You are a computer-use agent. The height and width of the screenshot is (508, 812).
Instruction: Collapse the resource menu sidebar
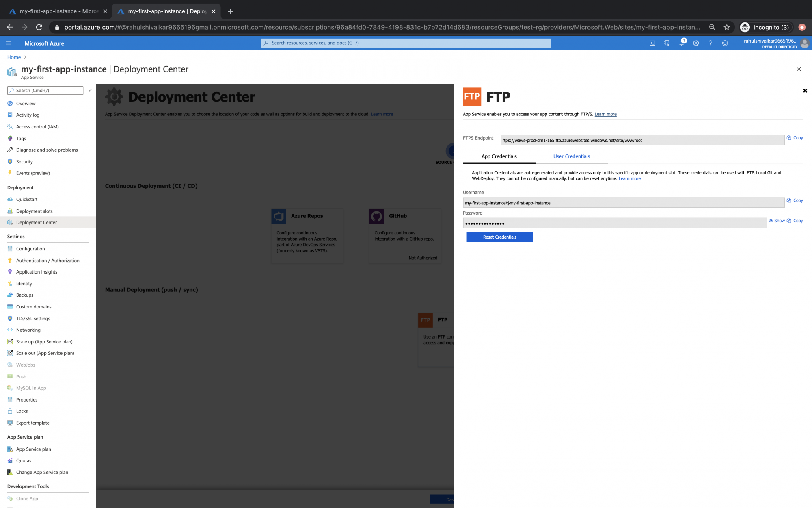pos(90,91)
